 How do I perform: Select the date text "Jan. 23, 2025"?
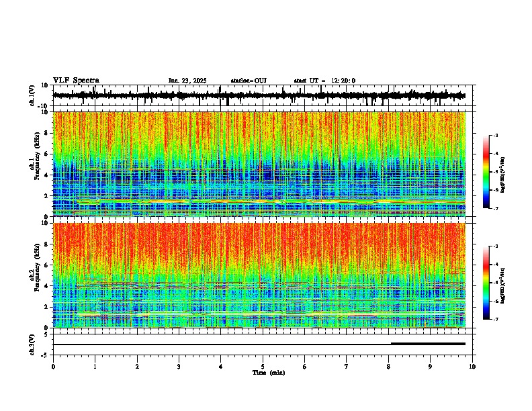[x=187, y=81]
